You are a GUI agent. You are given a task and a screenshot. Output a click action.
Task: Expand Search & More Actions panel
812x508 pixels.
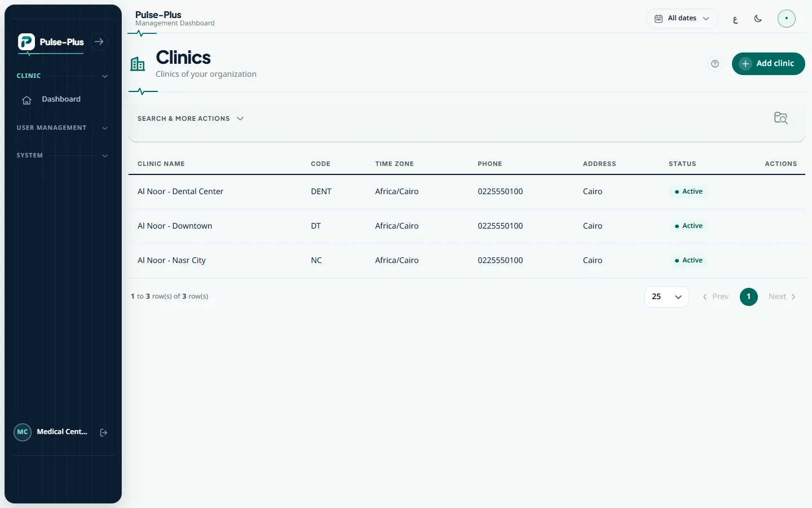(x=191, y=119)
